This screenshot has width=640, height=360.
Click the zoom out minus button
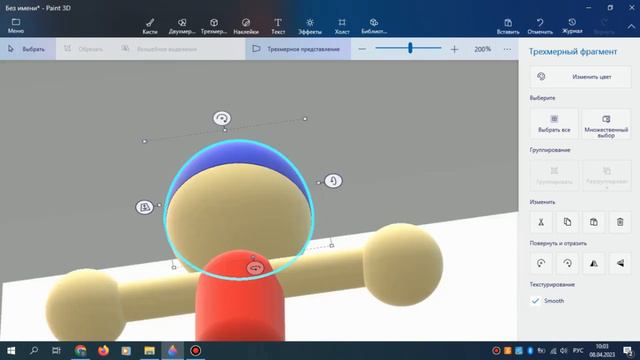(x=362, y=49)
